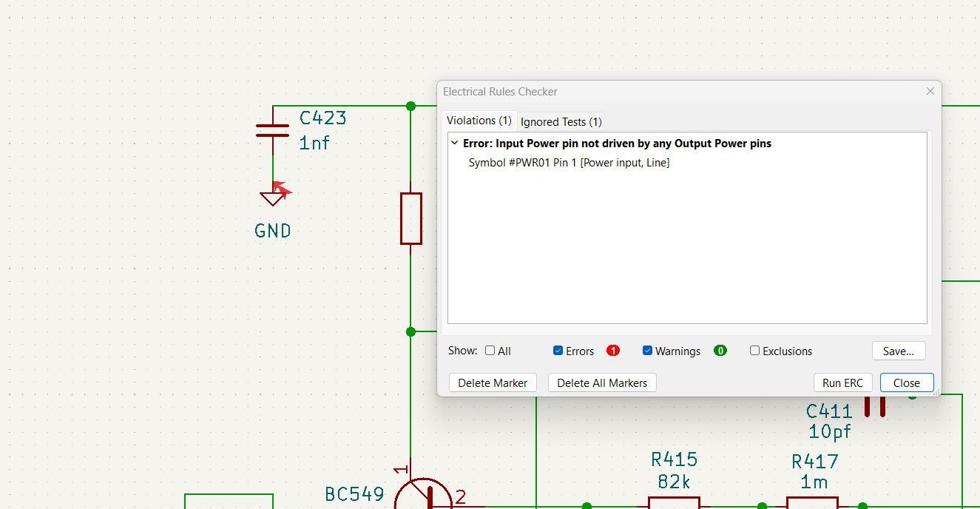This screenshot has width=980, height=509.
Task: Click the R417 reference label
Action: 815,462
